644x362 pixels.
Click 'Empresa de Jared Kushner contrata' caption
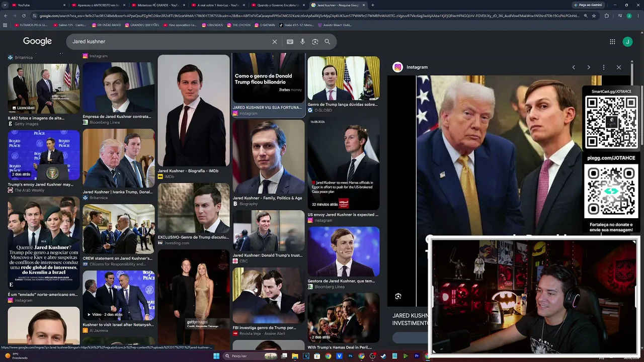tap(117, 117)
